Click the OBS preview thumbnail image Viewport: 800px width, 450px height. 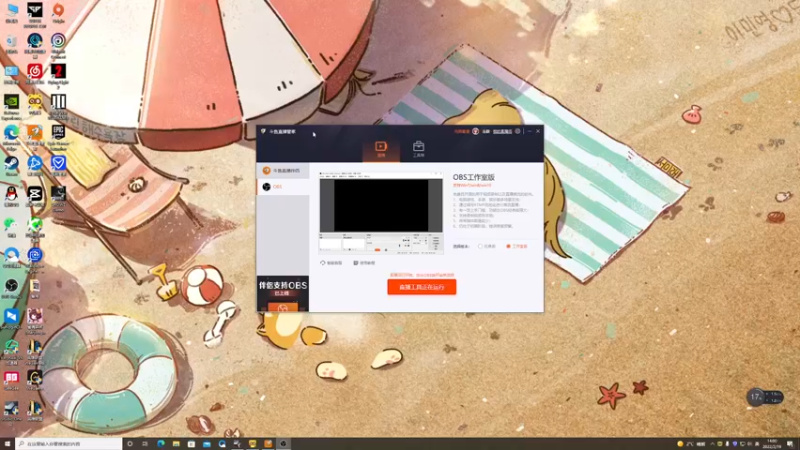click(x=381, y=213)
